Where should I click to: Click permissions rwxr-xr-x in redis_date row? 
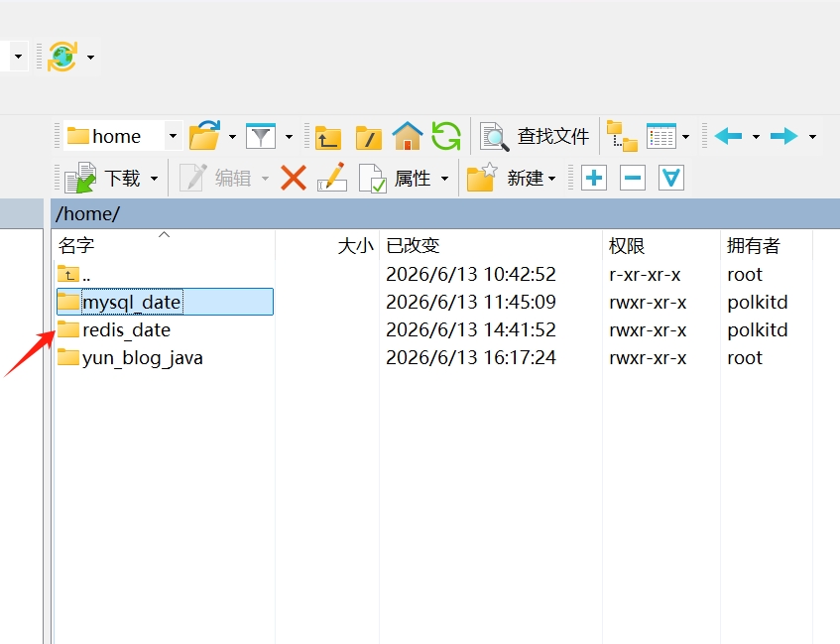pos(648,329)
